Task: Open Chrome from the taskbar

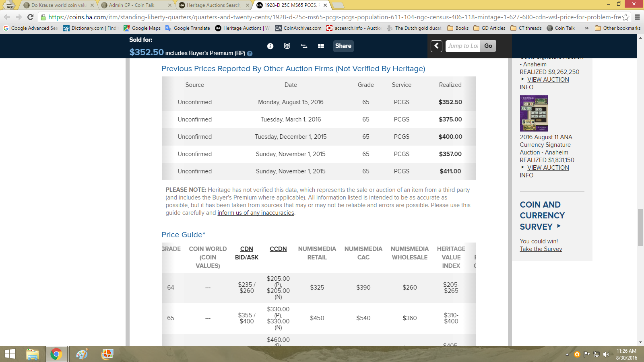Action: click(56, 354)
